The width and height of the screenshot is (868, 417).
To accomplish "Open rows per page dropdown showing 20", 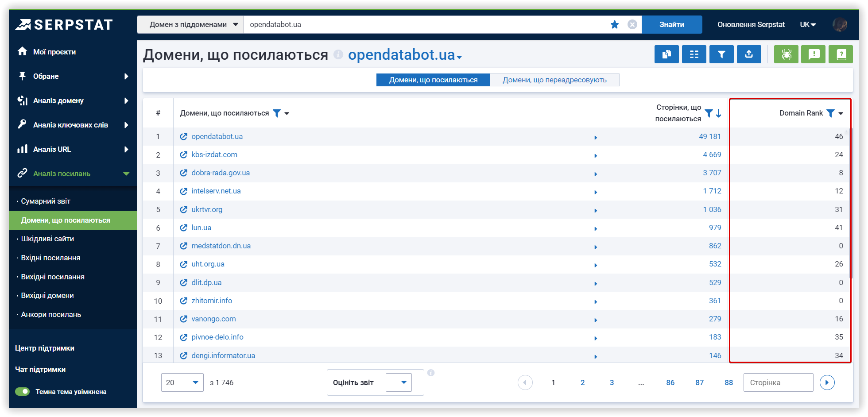I will (182, 382).
